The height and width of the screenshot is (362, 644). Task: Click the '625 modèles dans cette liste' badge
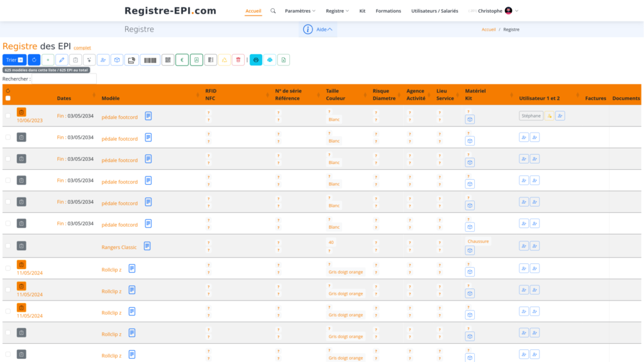[x=46, y=70]
